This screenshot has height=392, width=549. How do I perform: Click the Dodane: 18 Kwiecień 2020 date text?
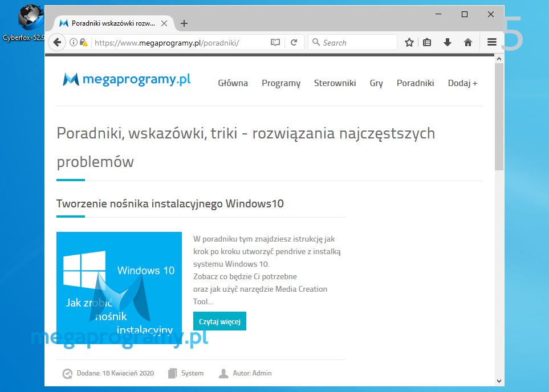pyautogui.click(x=115, y=373)
